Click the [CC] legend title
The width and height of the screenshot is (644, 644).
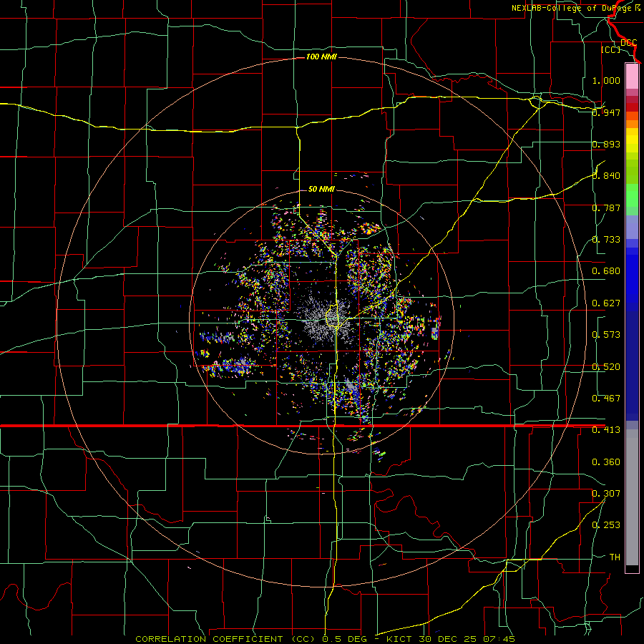[x=610, y=49]
